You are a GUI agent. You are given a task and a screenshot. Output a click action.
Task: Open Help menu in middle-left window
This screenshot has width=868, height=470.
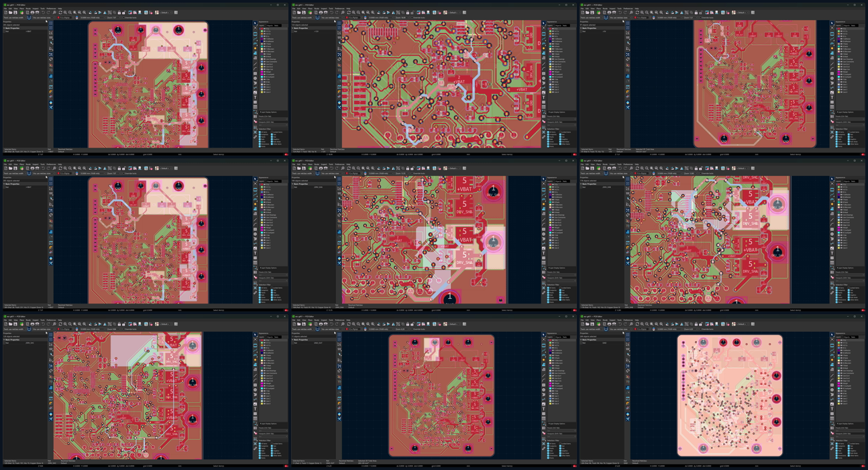pos(60,164)
